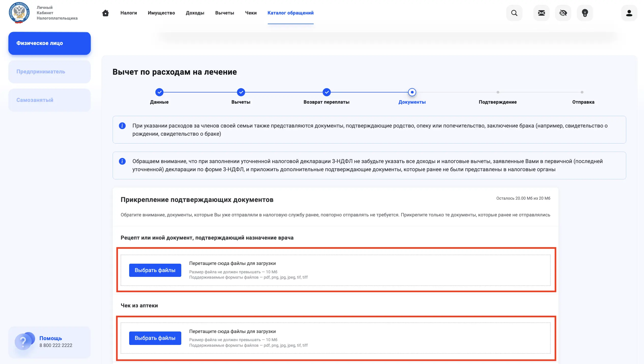Click the Чек из аптеки section label

139,306
